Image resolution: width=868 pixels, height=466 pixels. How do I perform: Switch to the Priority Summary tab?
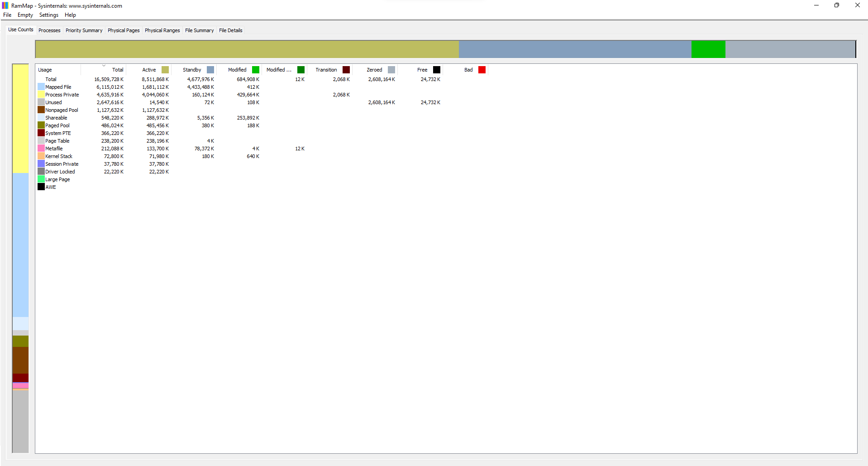coord(84,30)
